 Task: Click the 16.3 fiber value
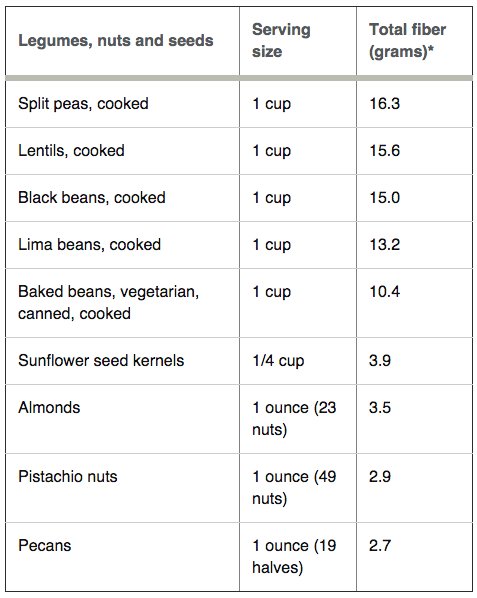pyautogui.click(x=384, y=104)
